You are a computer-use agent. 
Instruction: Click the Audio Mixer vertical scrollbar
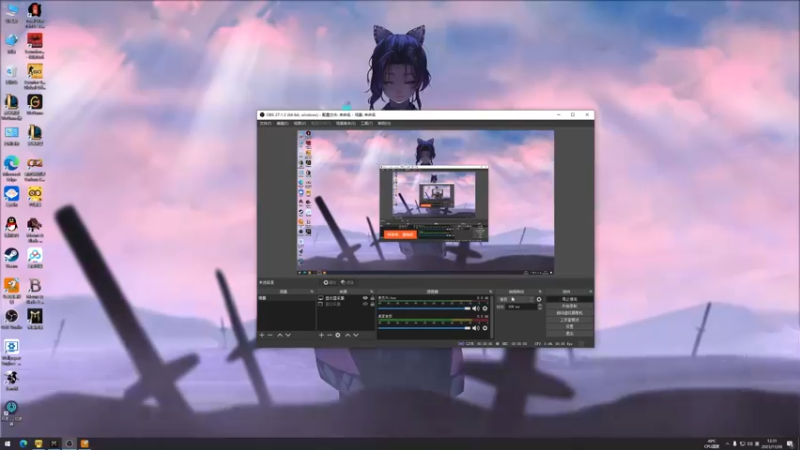492,316
